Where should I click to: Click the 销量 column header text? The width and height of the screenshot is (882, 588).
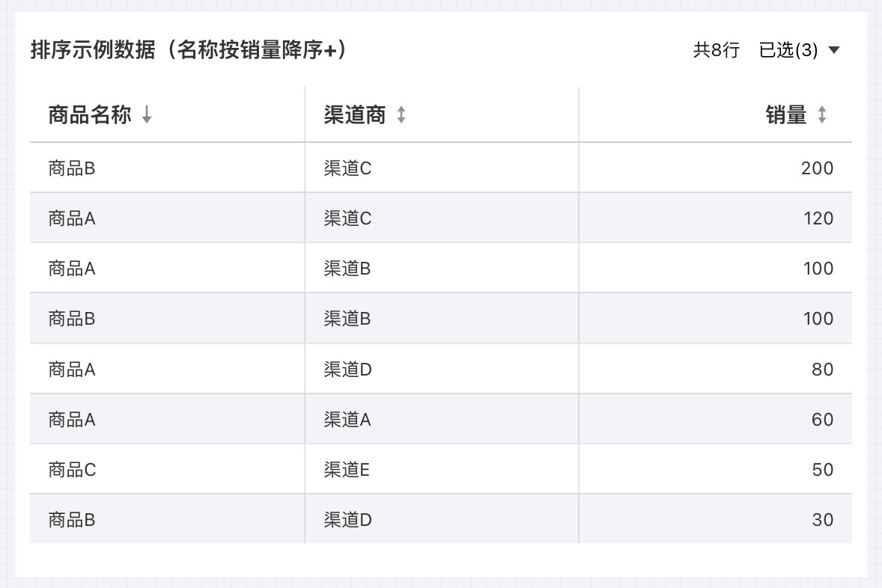(786, 114)
